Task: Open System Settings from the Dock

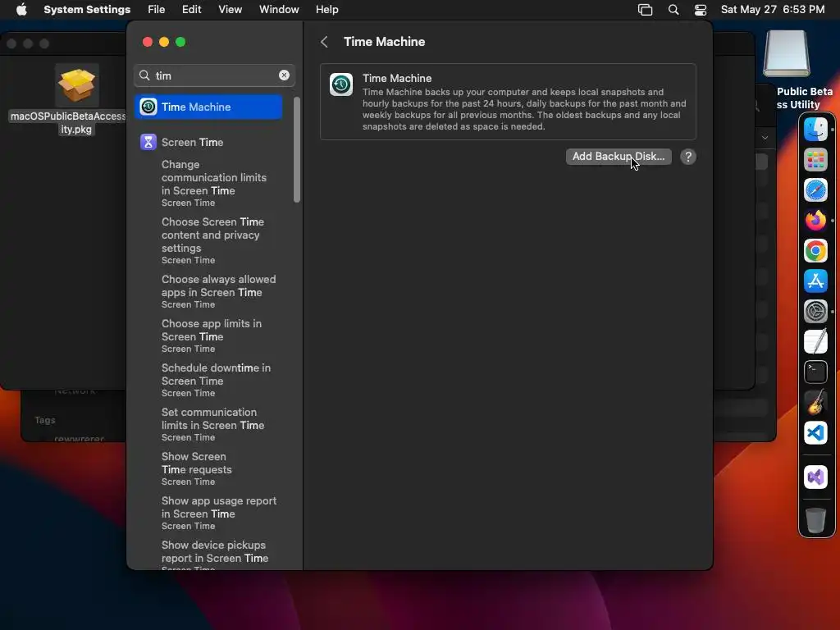Action: (815, 311)
